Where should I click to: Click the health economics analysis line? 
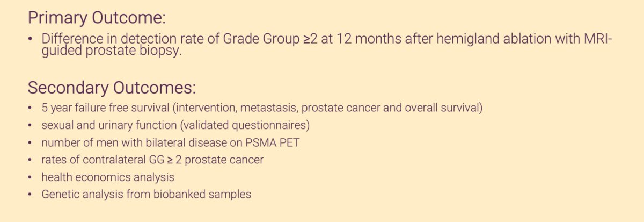[107, 177]
